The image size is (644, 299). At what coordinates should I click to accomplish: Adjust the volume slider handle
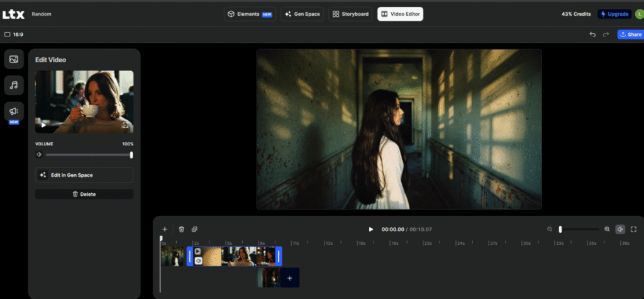coord(131,155)
